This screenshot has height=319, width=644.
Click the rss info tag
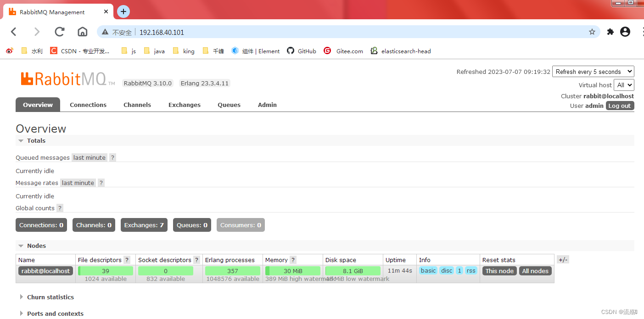[471, 270]
